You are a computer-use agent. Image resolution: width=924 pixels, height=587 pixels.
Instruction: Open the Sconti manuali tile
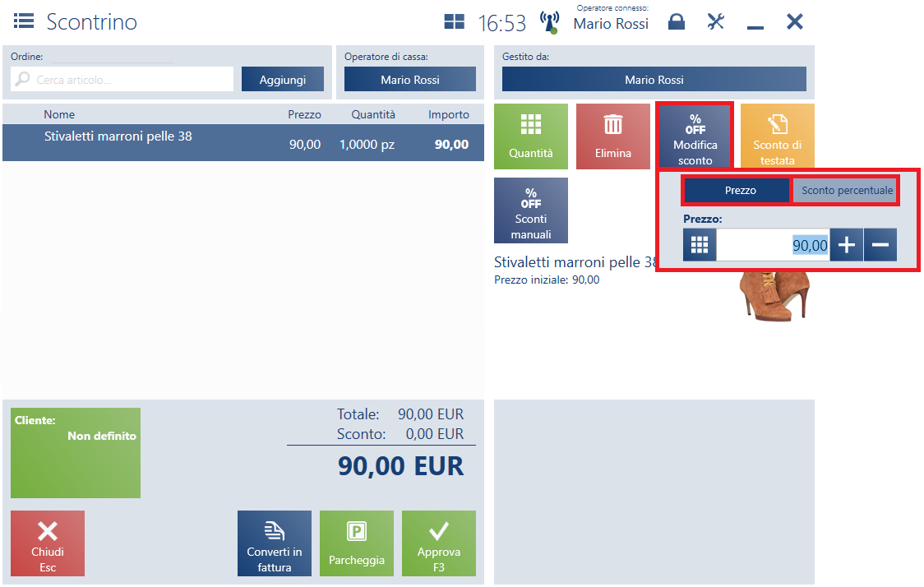point(531,210)
